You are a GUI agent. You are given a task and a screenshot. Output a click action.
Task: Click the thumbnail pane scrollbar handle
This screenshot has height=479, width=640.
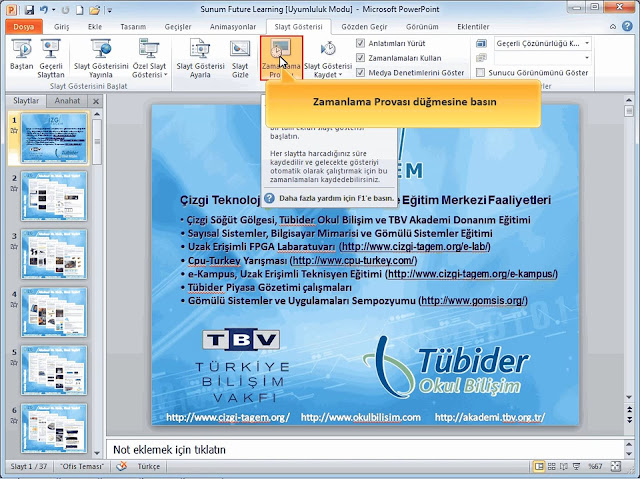[97, 142]
